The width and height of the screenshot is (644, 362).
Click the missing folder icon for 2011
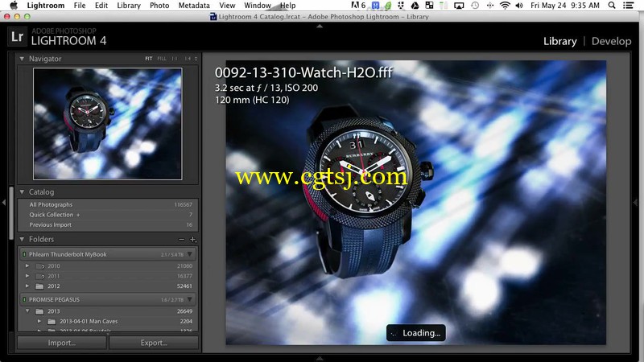pos(39,276)
